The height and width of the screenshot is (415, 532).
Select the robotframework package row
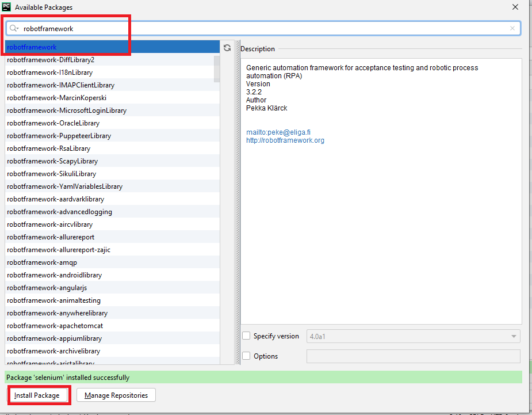[112, 47]
